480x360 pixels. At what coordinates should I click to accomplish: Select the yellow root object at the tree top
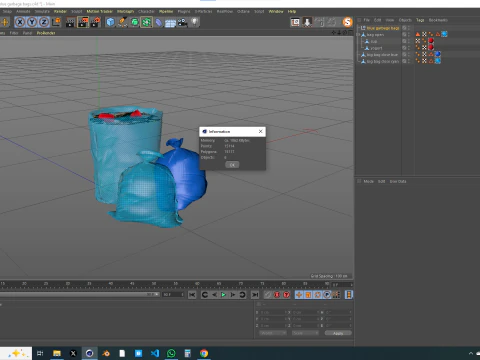pos(383,28)
